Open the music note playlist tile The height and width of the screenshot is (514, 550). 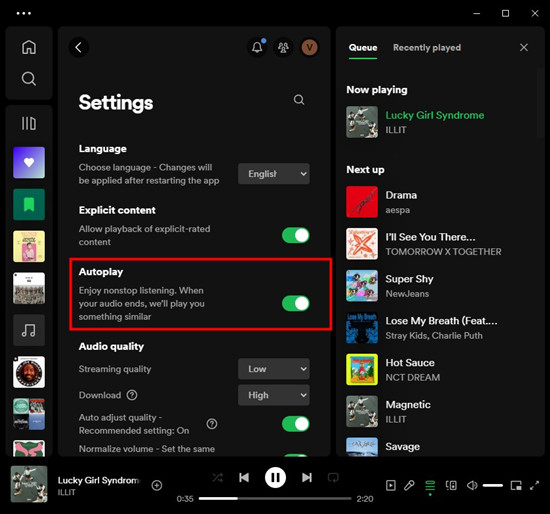pos(29,330)
